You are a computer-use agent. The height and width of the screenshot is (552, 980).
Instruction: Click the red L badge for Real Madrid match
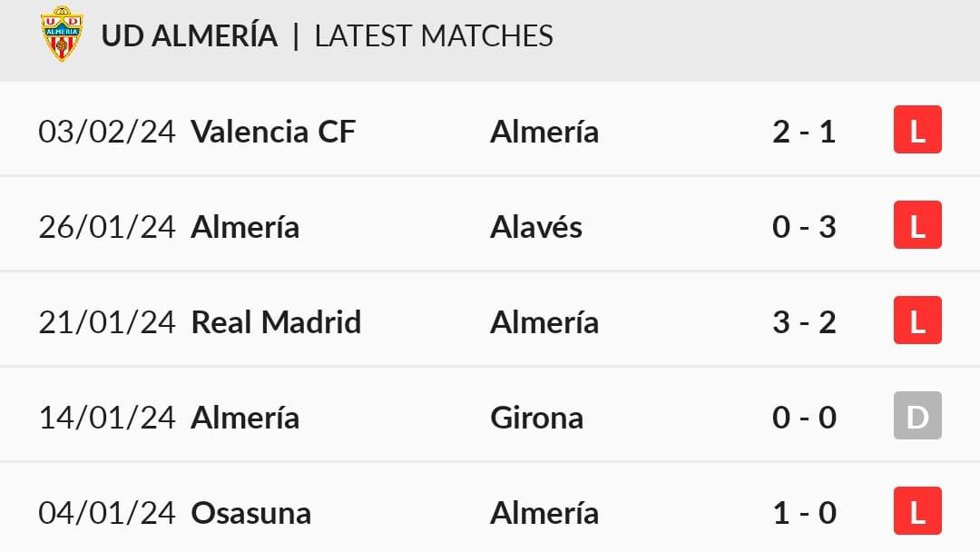tap(917, 320)
